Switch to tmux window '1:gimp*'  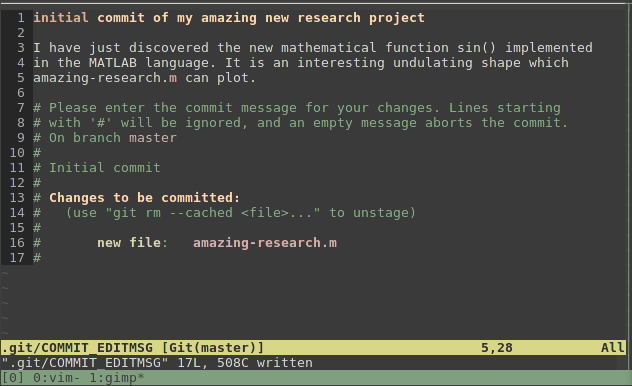point(117,378)
